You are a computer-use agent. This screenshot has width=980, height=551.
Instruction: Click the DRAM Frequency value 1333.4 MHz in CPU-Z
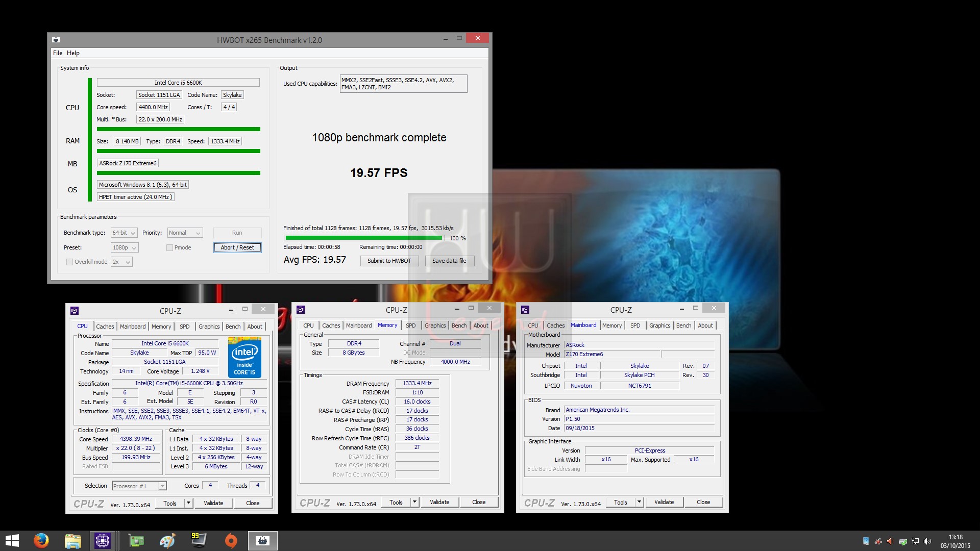point(417,383)
